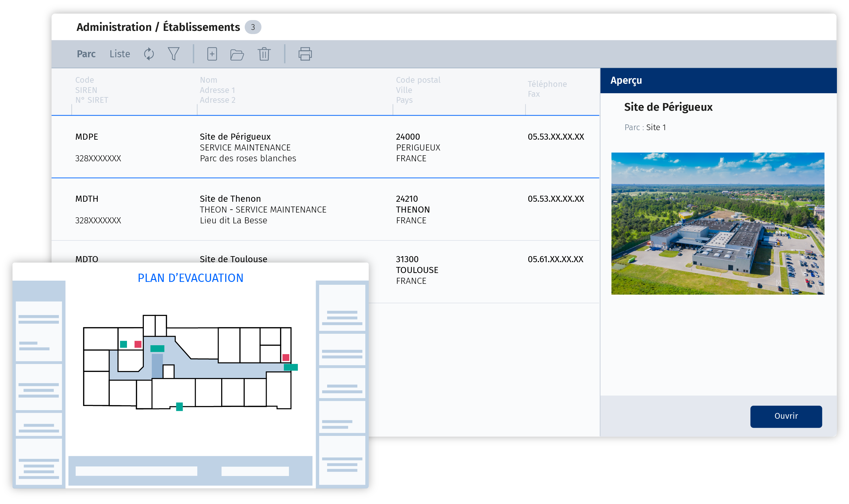
Task: Click Lieu dit La Besse address
Action: click(233, 220)
